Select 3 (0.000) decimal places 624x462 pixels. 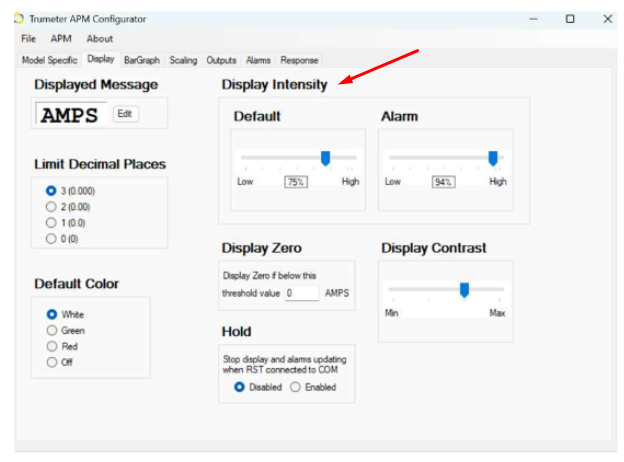pos(70,191)
